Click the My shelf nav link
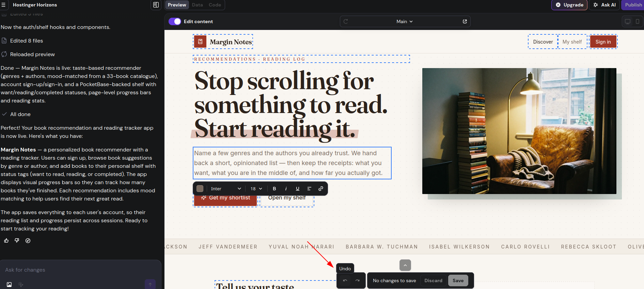 tap(572, 42)
